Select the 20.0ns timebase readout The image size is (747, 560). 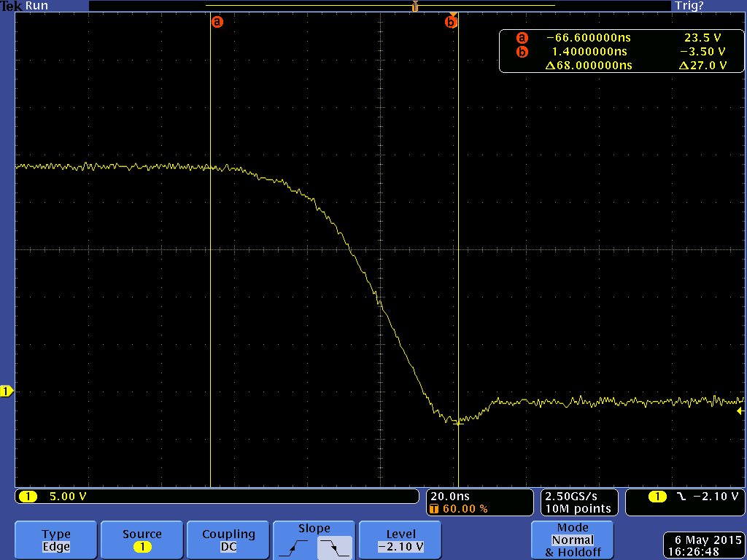[x=449, y=496]
